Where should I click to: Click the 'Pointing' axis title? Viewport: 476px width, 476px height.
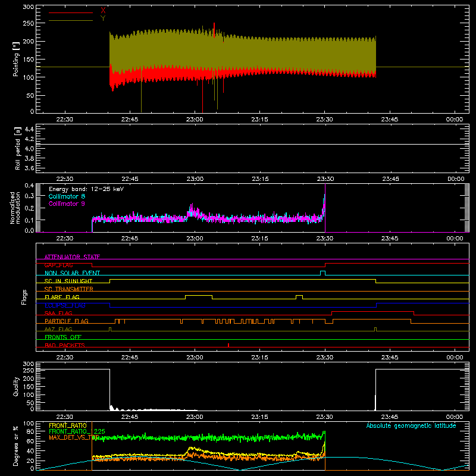point(16,59)
